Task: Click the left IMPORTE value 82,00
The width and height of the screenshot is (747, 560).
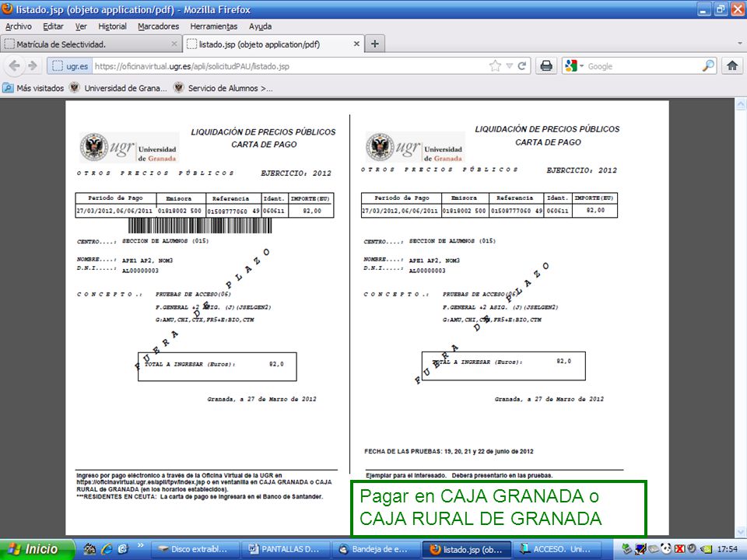Action: (x=312, y=211)
